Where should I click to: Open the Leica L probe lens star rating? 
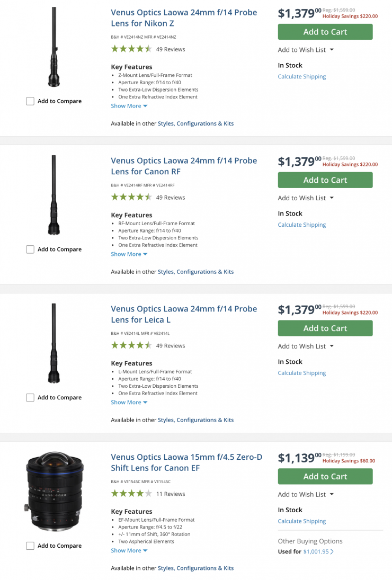(x=131, y=346)
